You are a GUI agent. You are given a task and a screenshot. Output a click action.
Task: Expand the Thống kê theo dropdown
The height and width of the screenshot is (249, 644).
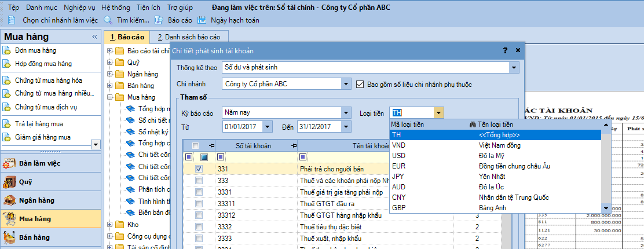(514, 67)
